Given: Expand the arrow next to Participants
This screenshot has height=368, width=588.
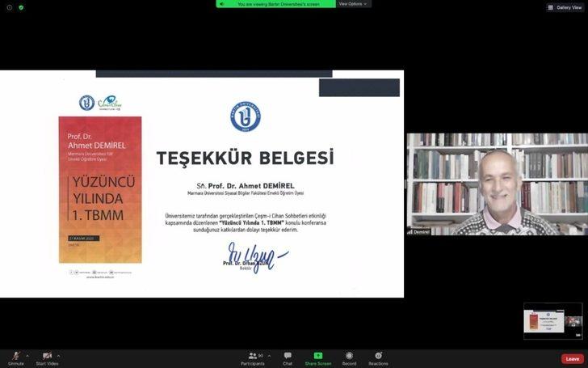Looking at the screenshot, I should coord(269,356).
